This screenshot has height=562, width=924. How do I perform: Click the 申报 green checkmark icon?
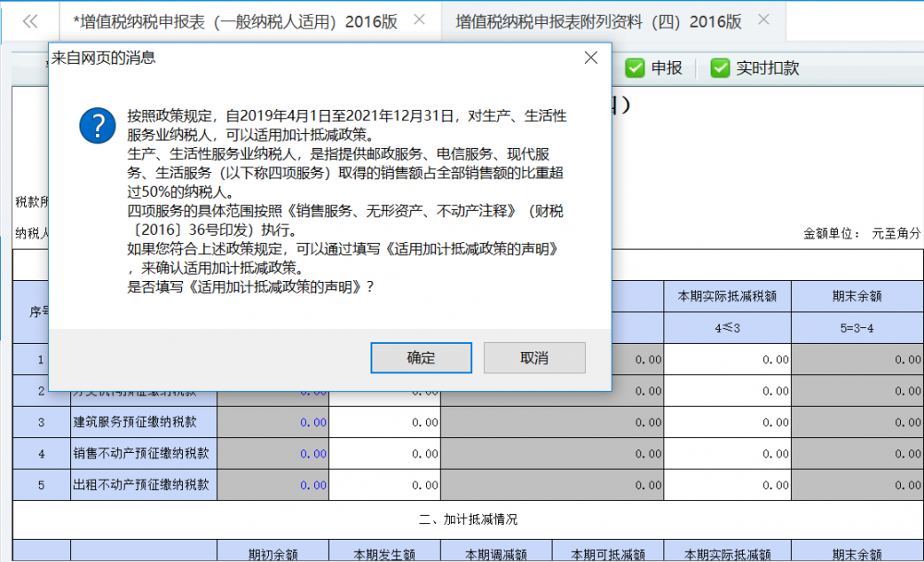pos(636,67)
